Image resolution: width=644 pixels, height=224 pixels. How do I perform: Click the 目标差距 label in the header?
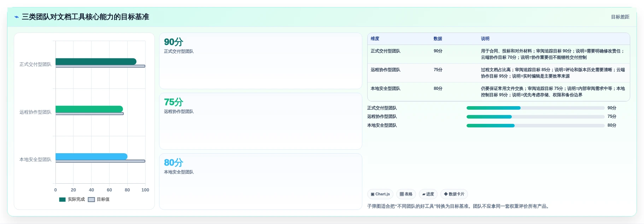(620, 17)
